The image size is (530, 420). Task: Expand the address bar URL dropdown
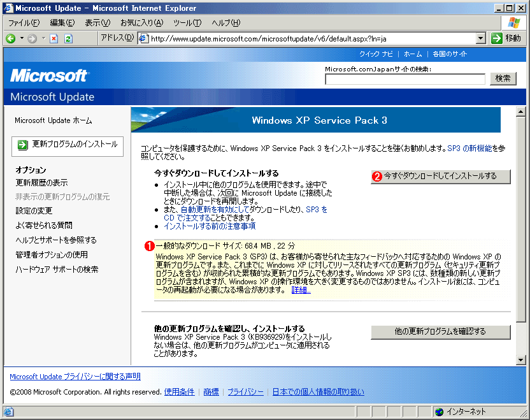click(481, 38)
